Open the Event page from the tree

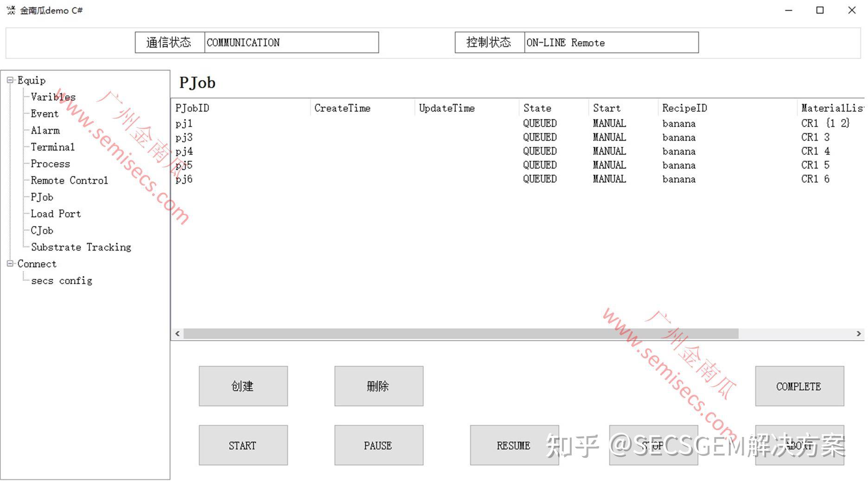coord(45,114)
